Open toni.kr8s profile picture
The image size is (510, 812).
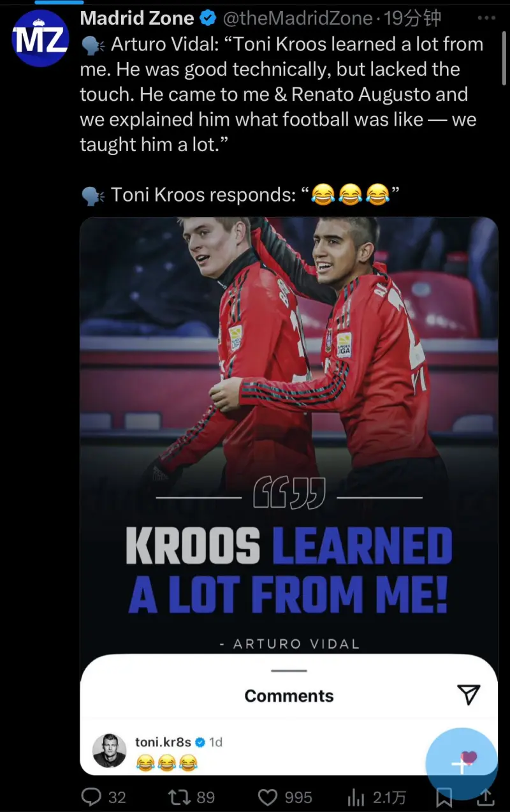point(110,750)
